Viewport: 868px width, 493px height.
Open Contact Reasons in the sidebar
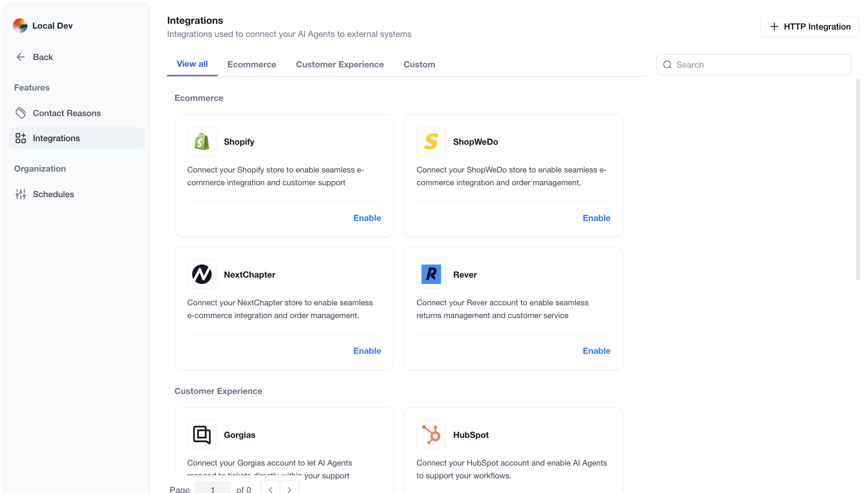click(x=77, y=113)
